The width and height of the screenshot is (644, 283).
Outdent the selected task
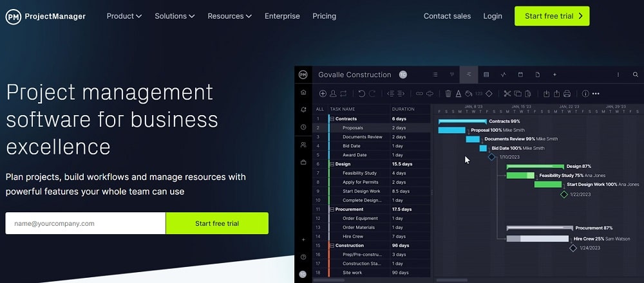[x=391, y=93]
